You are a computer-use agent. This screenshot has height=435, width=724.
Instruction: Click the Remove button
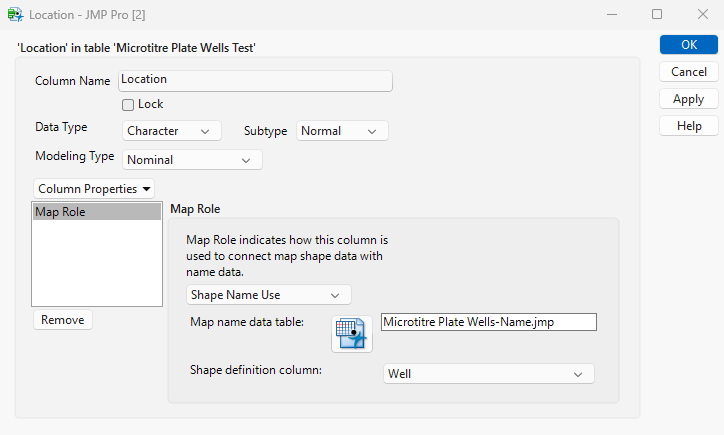point(63,320)
